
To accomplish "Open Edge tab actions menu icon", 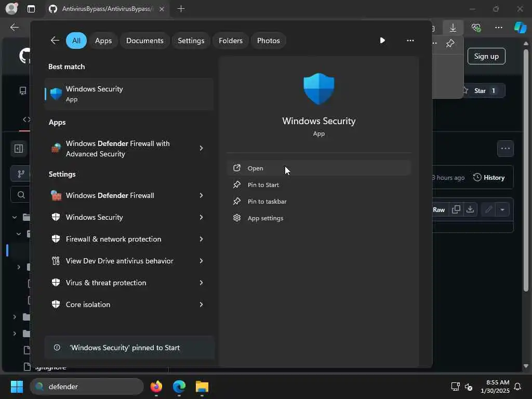I will pyautogui.click(x=31, y=9).
